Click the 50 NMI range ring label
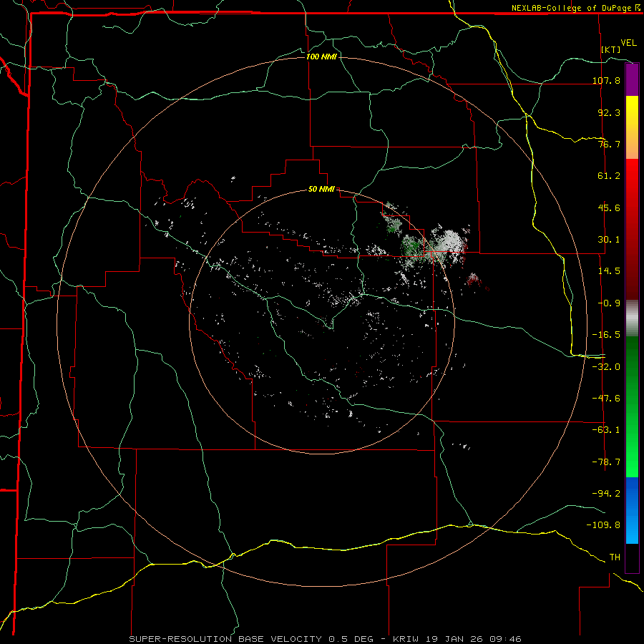Screen dimensions: 644x644 point(321,190)
